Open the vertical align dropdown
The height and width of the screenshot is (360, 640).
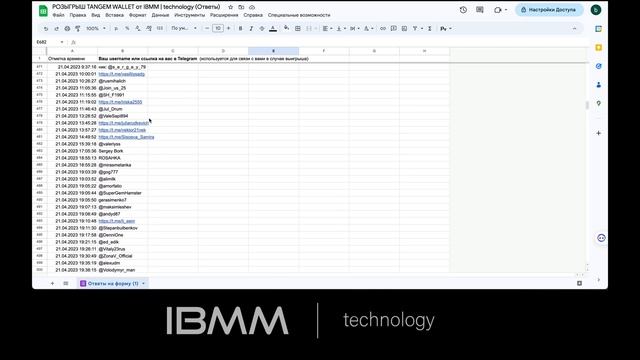tap(341, 29)
